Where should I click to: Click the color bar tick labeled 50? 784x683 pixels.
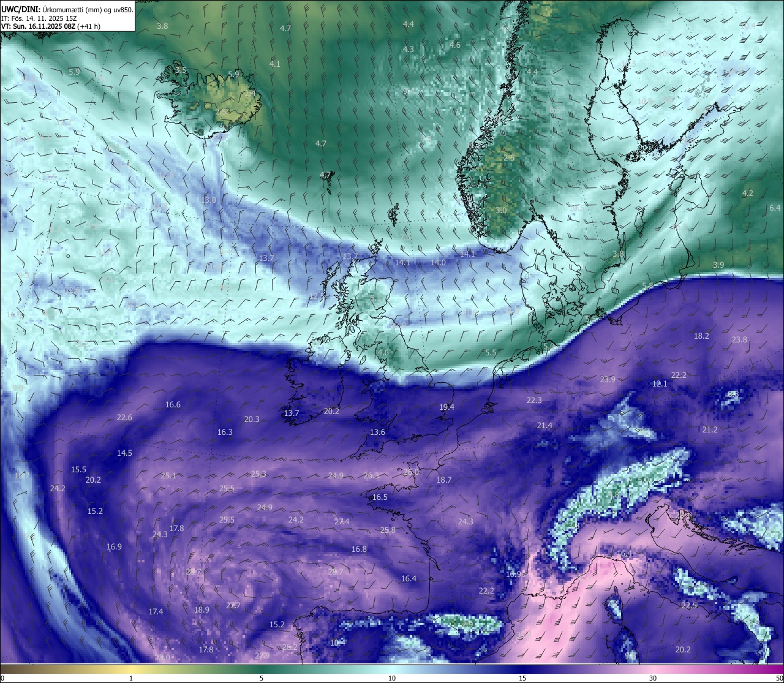coord(779,678)
